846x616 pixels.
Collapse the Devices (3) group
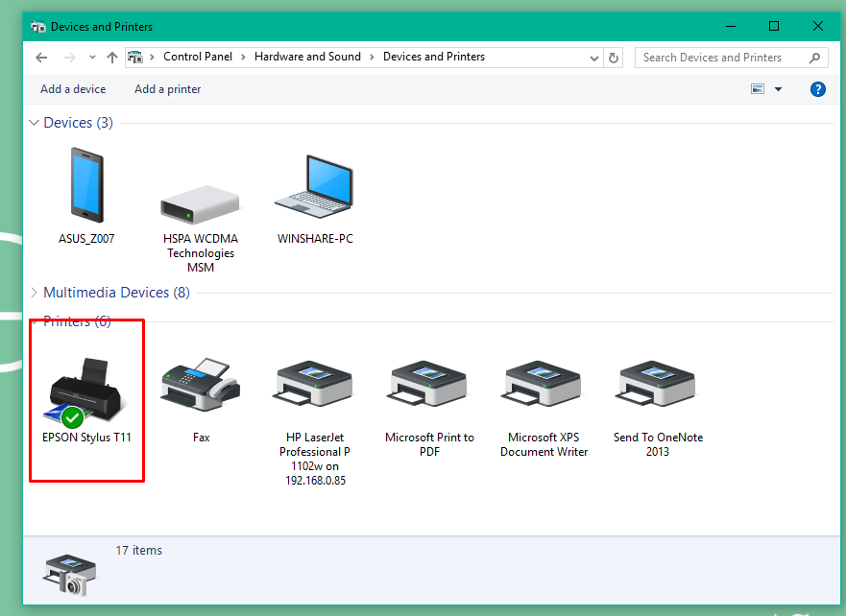(x=34, y=123)
